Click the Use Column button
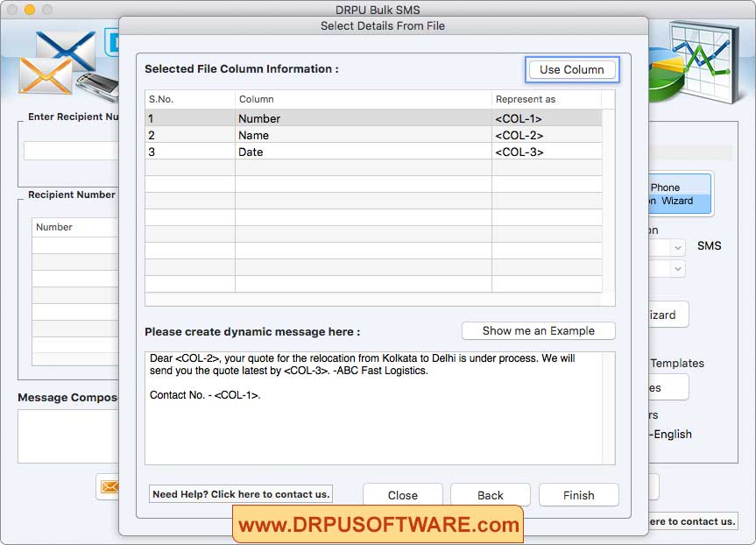The height and width of the screenshot is (545, 756). (x=572, y=69)
